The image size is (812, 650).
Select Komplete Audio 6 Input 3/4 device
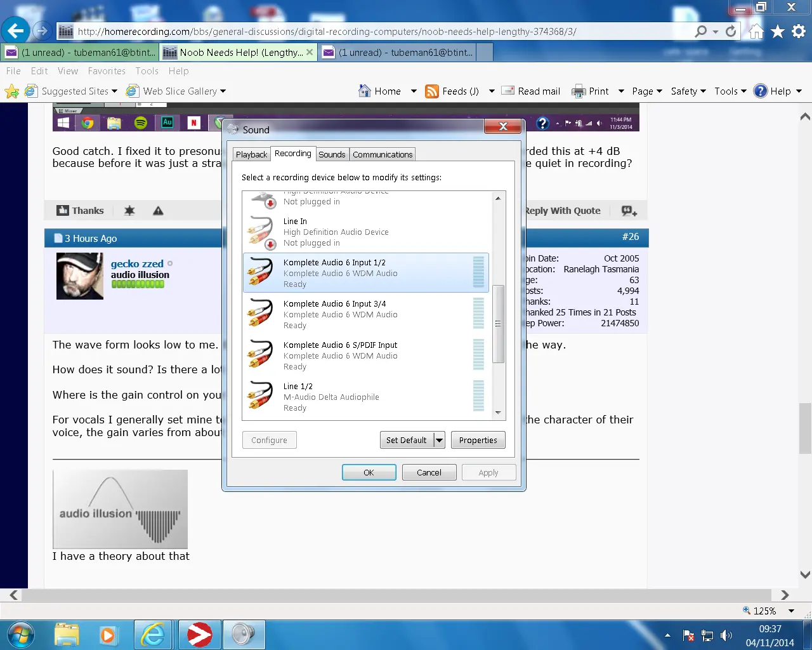(365, 314)
